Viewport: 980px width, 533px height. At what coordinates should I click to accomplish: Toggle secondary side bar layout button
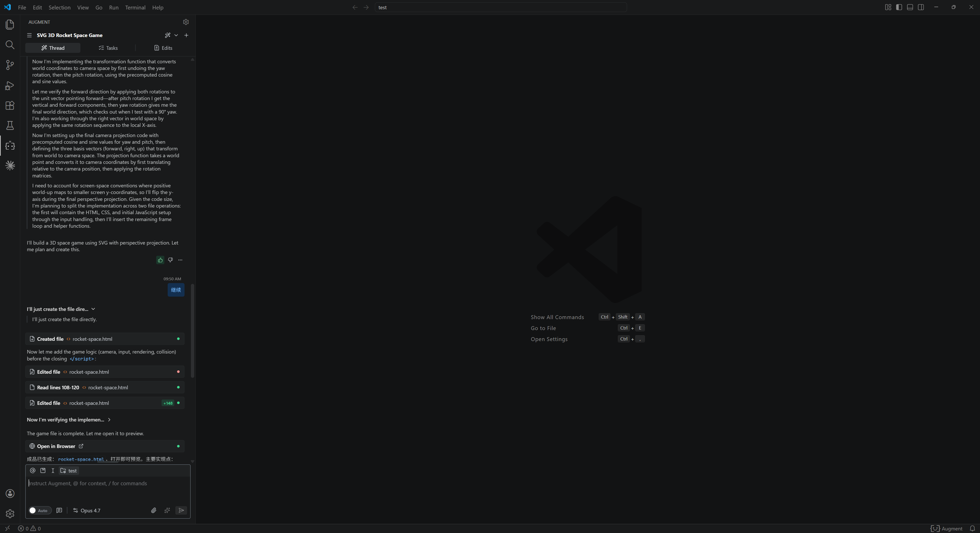click(x=921, y=7)
